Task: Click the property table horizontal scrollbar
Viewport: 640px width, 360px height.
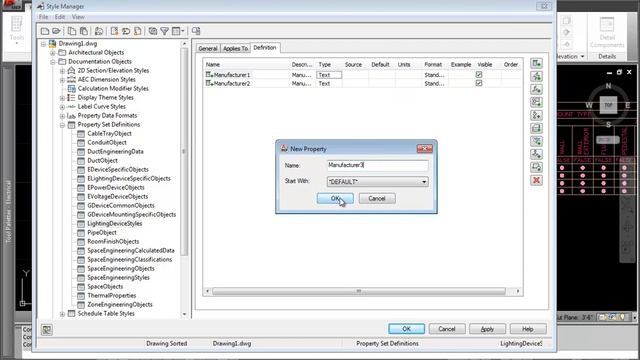Action: pyautogui.click(x=359, y=291)
